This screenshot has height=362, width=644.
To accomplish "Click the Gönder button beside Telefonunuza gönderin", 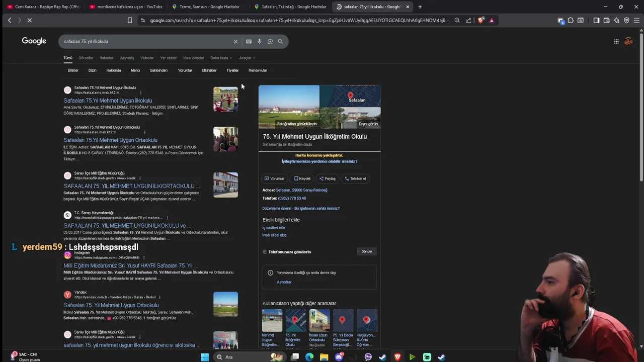I will [367, 251].
